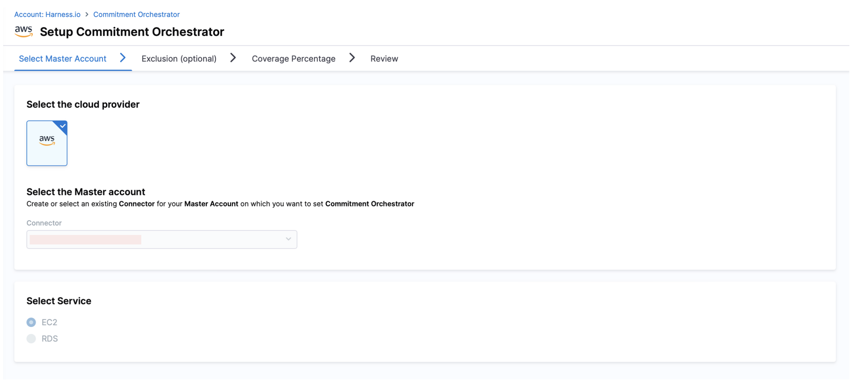868x380 pixels.
Task: Click the Select Master Account tab
Action: (x=63, y=59)
